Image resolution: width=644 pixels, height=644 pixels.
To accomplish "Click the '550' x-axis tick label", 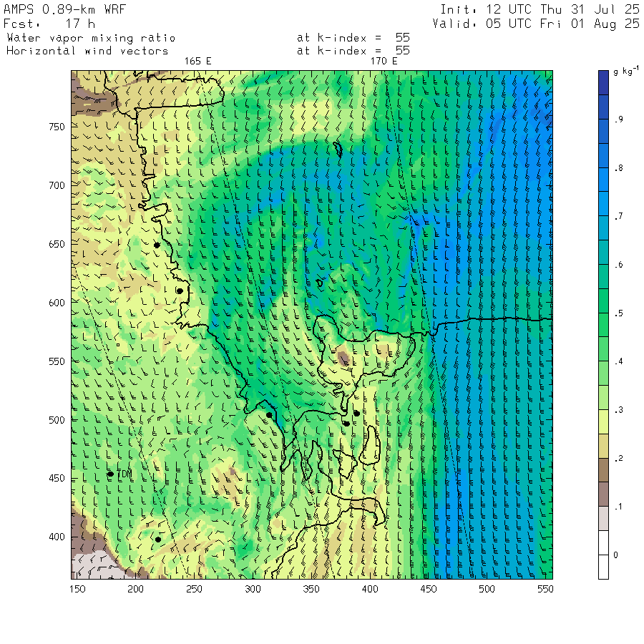I will point(545,590).
